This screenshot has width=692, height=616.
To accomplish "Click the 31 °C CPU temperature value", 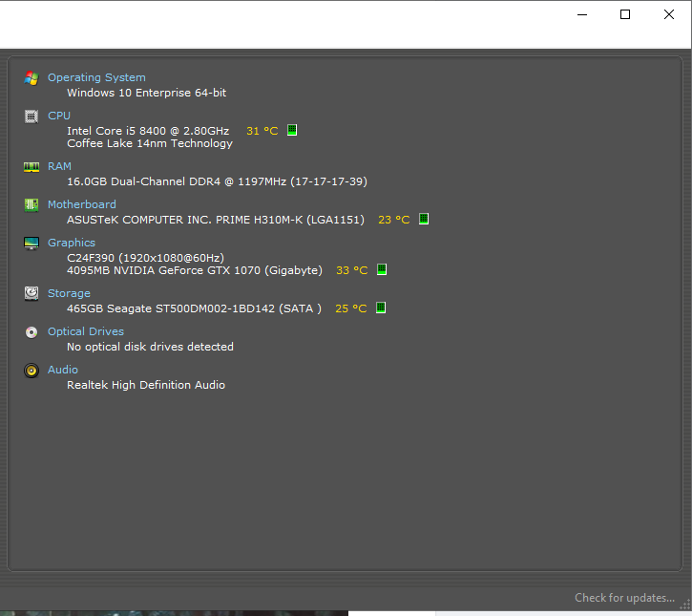I will click(x=262, y=131).
